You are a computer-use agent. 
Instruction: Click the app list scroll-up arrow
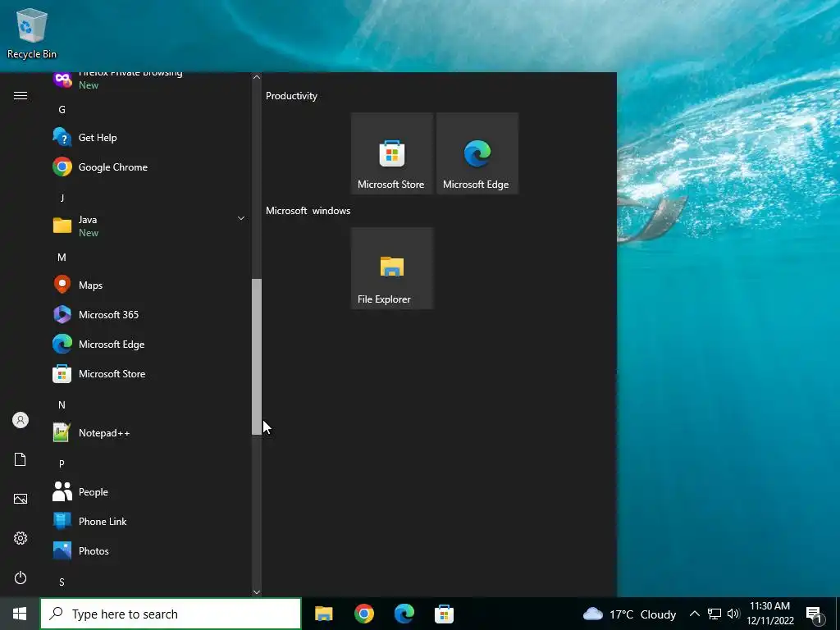click(257, 77)
